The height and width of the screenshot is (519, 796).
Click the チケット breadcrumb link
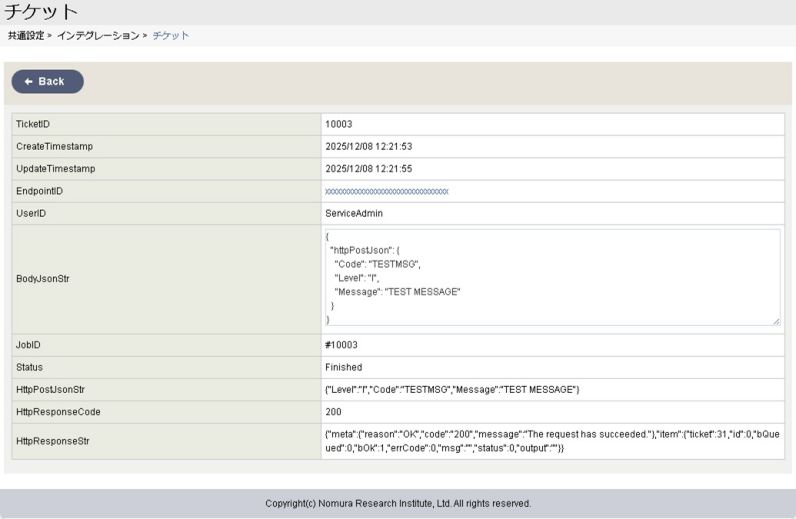point(171,36)
